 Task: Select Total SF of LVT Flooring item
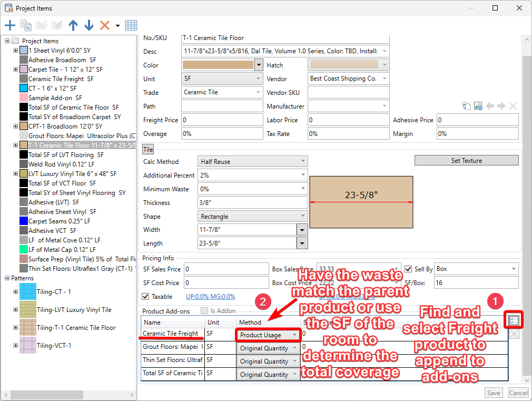coord(66,155)
